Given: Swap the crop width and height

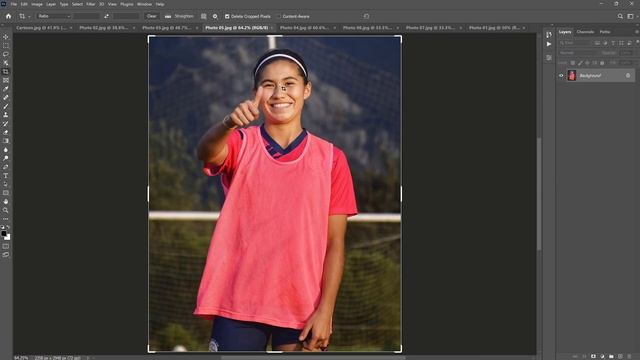Looking at the screenshot, I should (x=107, y=16).
